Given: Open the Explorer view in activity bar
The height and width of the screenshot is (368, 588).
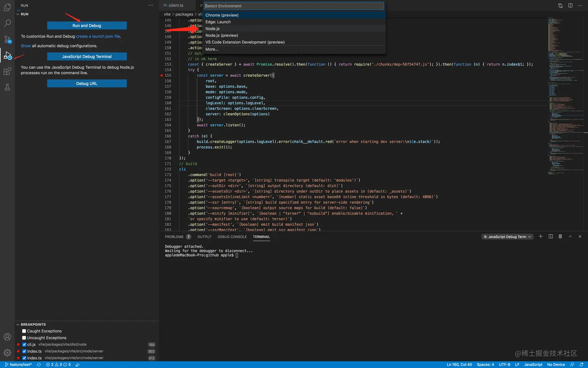Looking at the screenshot, I should pos(7,7).
